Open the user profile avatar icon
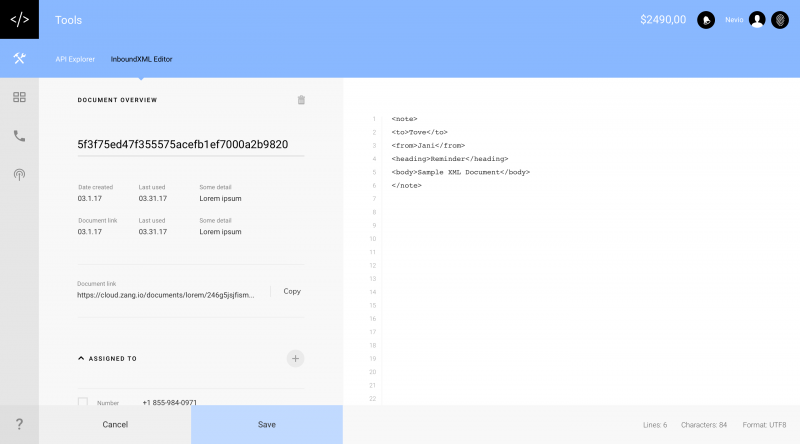 click(757, 20)
